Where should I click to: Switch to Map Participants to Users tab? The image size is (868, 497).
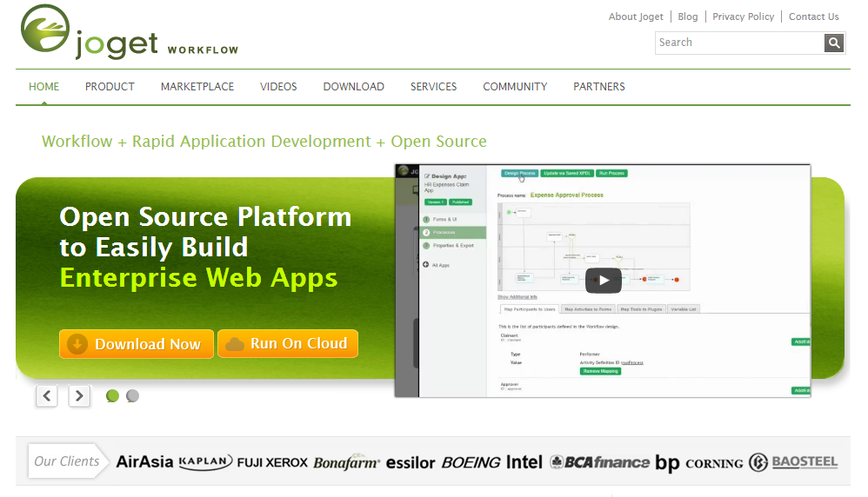coord(529,309)
